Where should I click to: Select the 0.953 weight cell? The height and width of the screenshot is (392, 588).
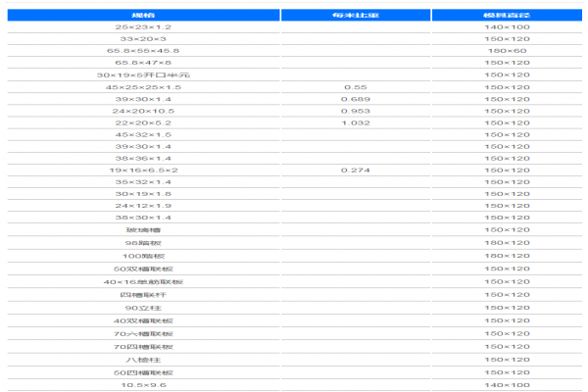(x=356, y=111)
